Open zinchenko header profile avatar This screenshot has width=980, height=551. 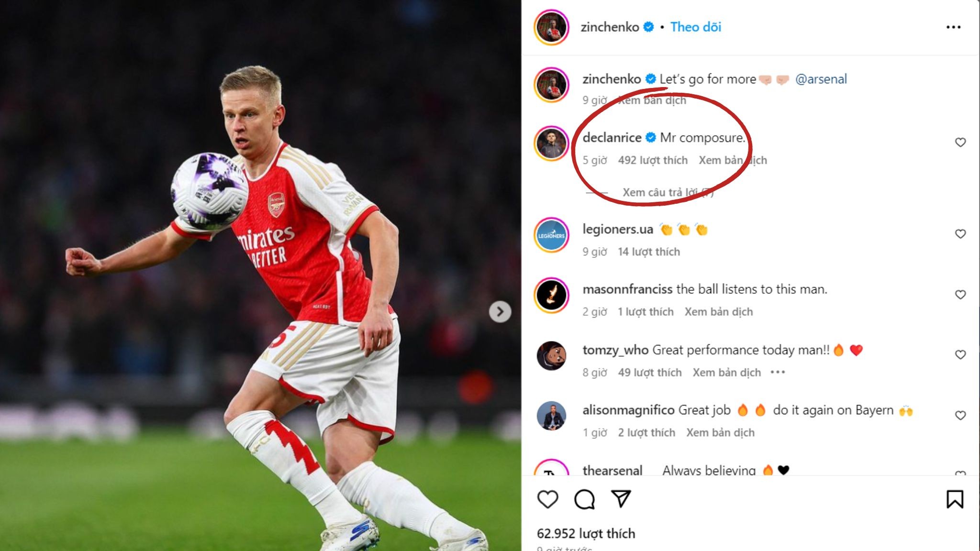551,27
